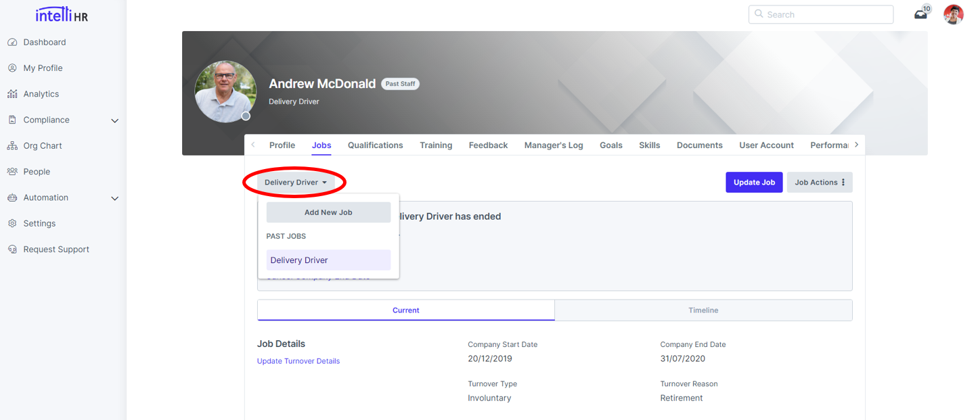This screenshot has width=980, height=420.
Task: Click the Org Chart hierarchy icon
Action: tap(12, 146)
